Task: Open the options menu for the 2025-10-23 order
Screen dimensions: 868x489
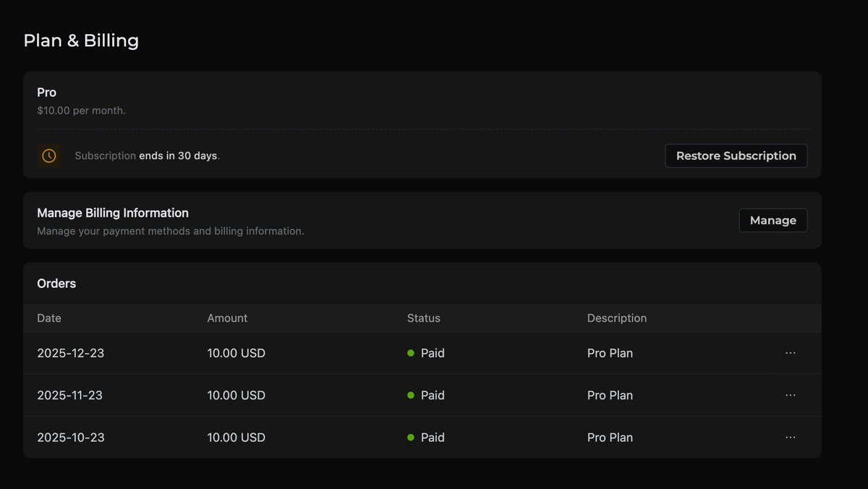Action: pyautogui.click(x=791, y=437)
